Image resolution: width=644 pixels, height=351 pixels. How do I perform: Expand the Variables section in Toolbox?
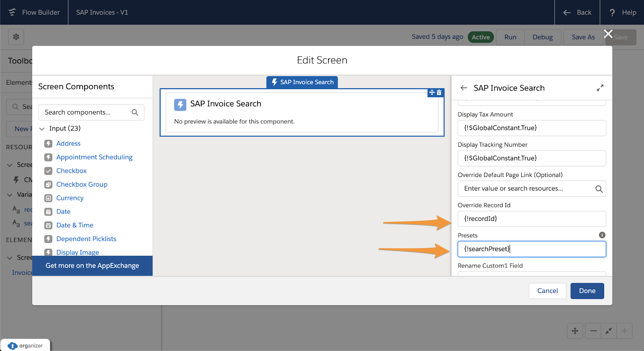coord(10,195)
